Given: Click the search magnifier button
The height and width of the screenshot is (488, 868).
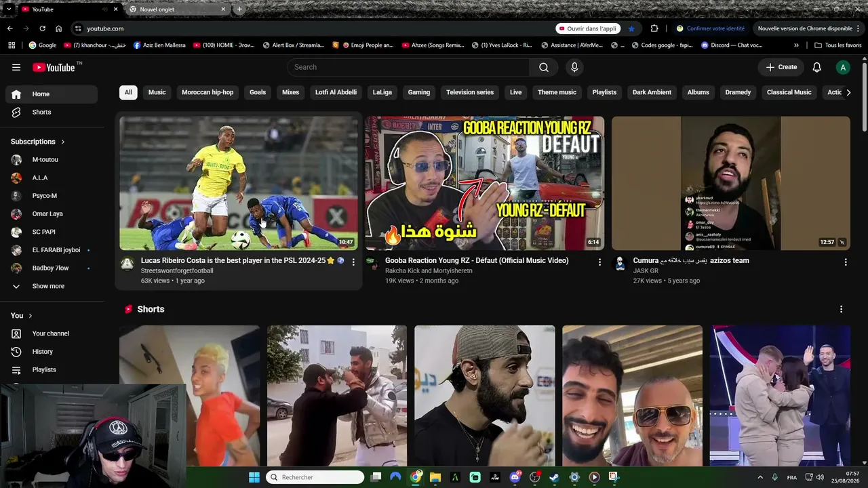Looking at the screenshot, I should (544, 67).
